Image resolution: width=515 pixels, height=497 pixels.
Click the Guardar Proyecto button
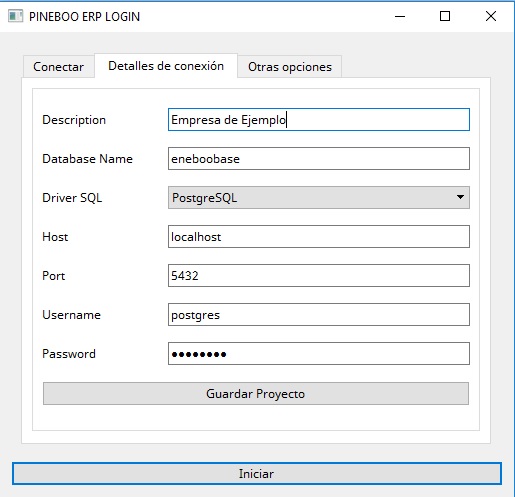pyautogui.click(x=256, y=393)
